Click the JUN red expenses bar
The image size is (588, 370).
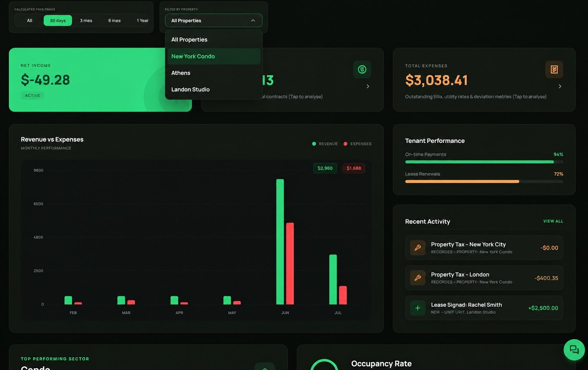coord(290,264)
